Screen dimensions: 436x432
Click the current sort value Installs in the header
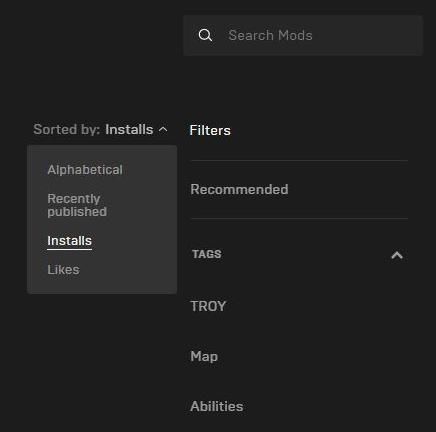(x=129, y=129)
